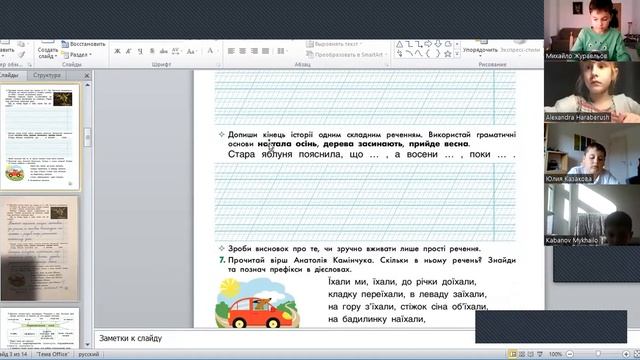Click the zoom slider handle
The width and height of the screenshot is (640, 360).
click(x=598, y=354)
